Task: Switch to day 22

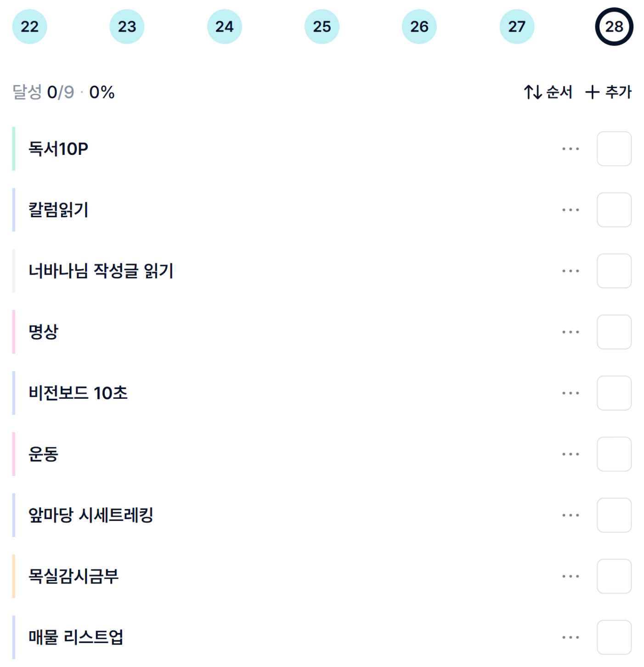Action: 29,27
